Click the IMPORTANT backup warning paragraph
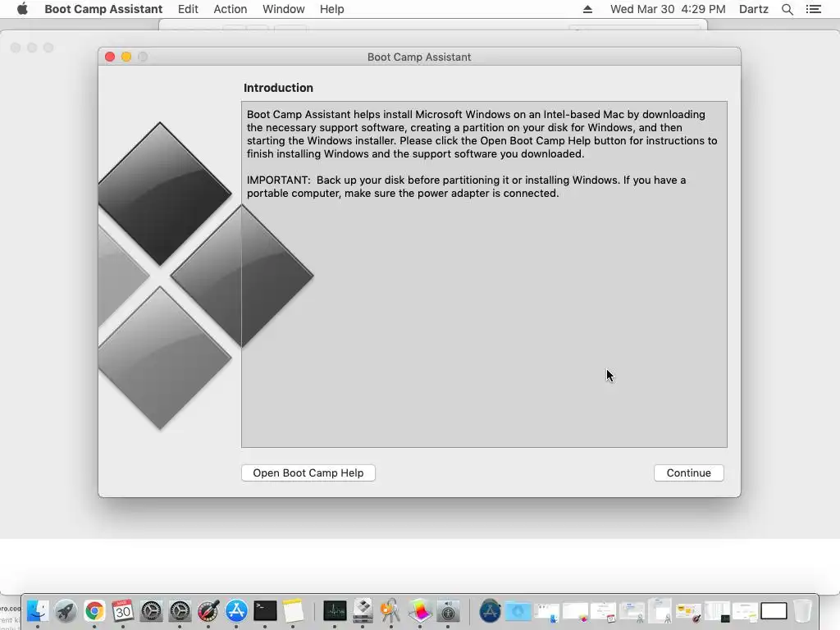Screen dimensions: 840x630 tap(466, 186)
